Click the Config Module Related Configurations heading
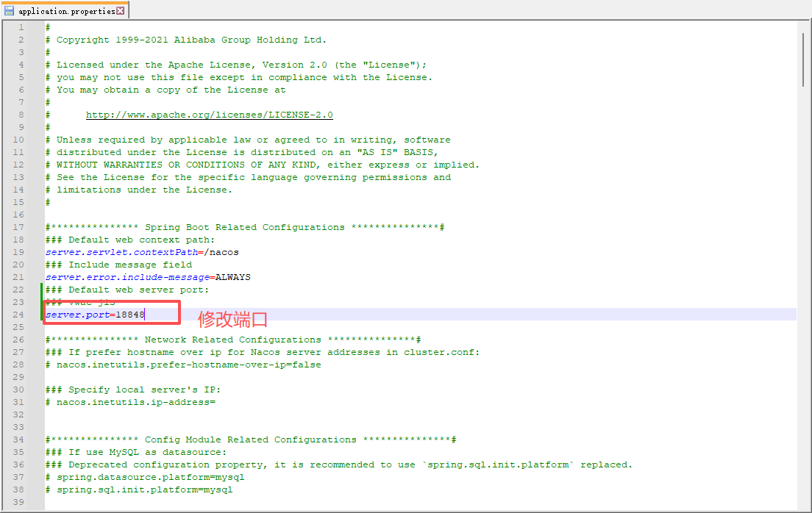The height and width of the screenshot is (513, 812). [251, 440]
